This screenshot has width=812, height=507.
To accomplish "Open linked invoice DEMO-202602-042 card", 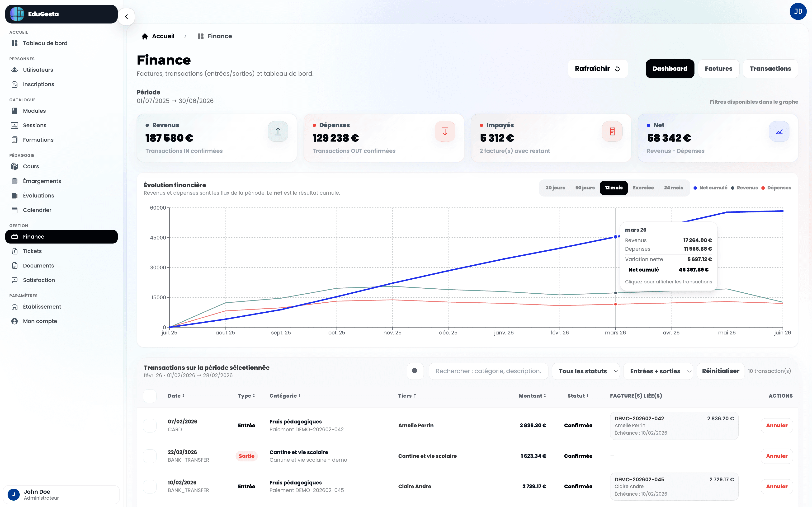I will 674,426.
